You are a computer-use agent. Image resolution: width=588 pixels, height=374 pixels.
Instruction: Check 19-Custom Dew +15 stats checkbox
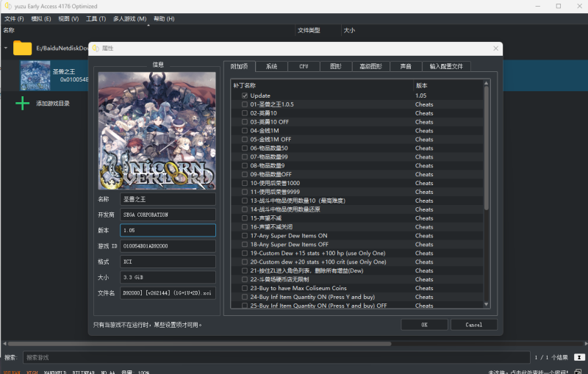coord(245,253)
